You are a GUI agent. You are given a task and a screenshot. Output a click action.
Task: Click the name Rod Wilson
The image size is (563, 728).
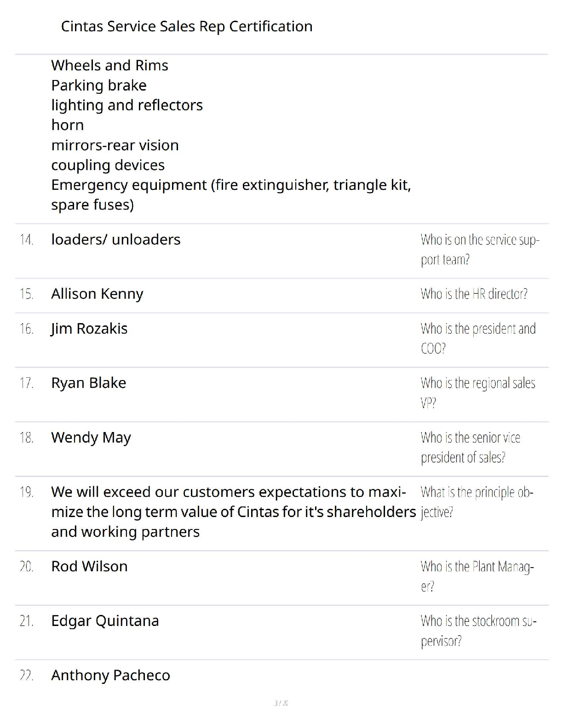(89, 566)
